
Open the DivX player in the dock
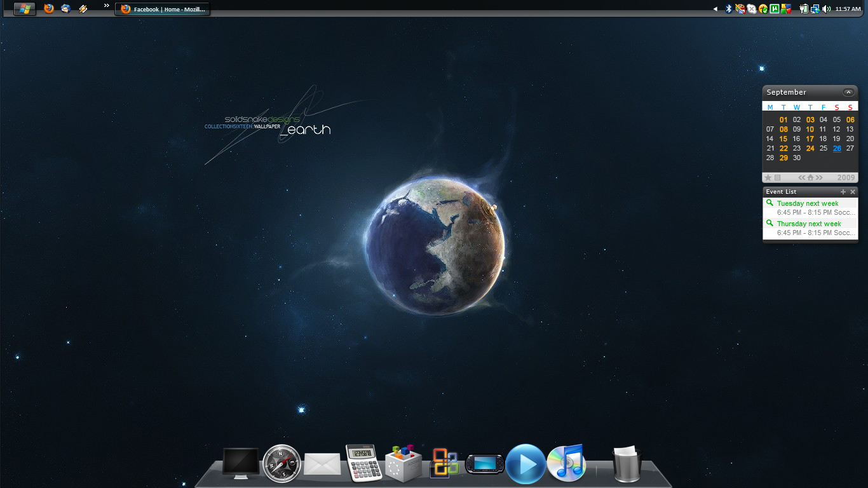click(526, 463)
